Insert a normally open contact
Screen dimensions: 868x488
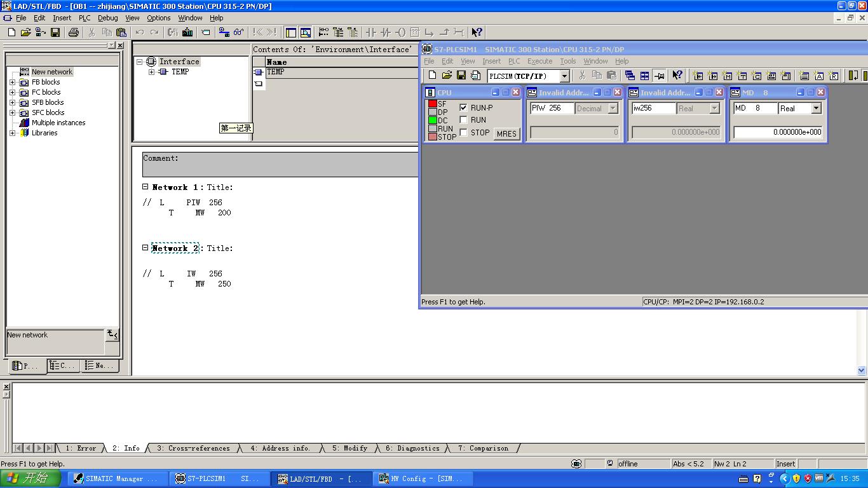371,32
